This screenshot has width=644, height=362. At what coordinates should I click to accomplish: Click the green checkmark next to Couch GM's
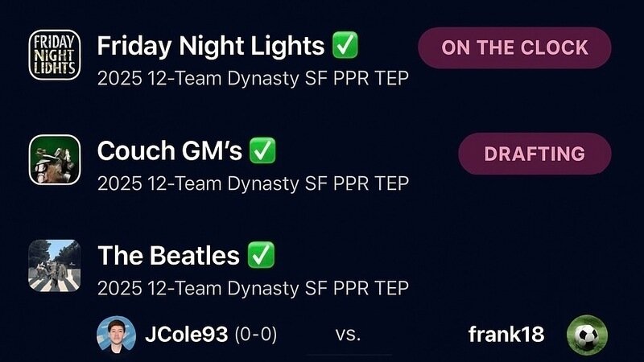[263, 150]
